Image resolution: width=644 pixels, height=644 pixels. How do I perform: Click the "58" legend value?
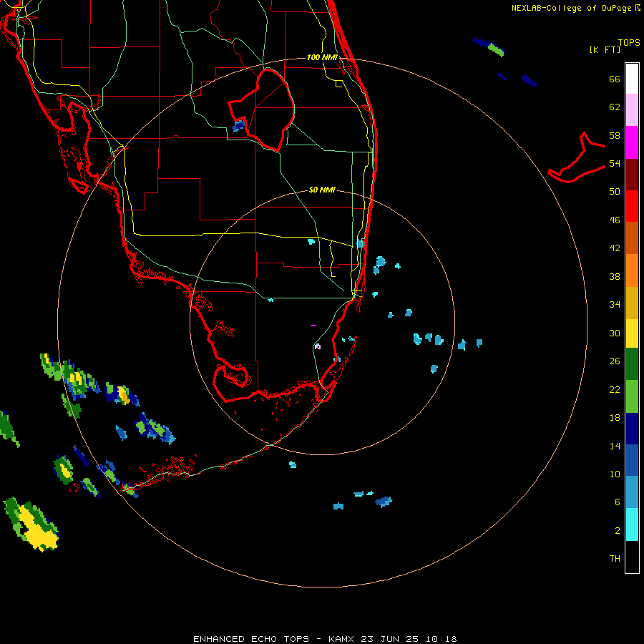[x=615, y=135]
